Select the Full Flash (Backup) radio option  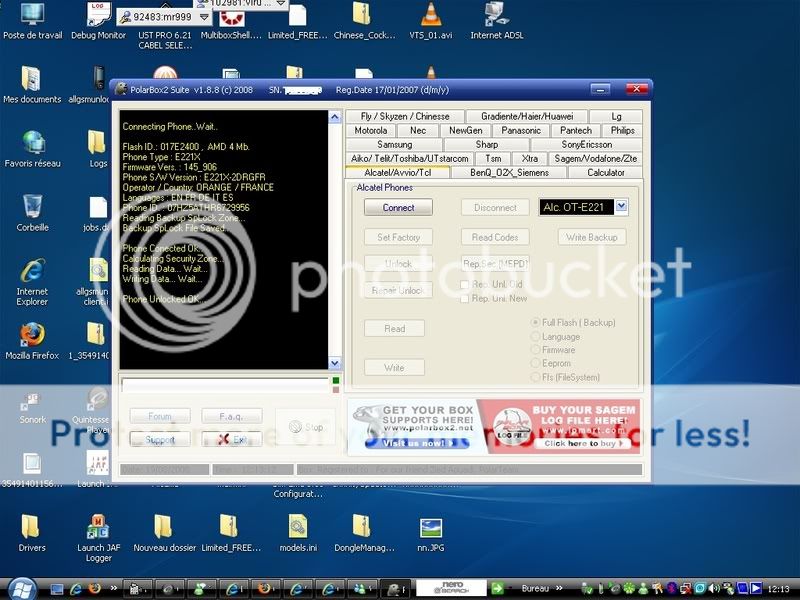[x=535, y=322]
